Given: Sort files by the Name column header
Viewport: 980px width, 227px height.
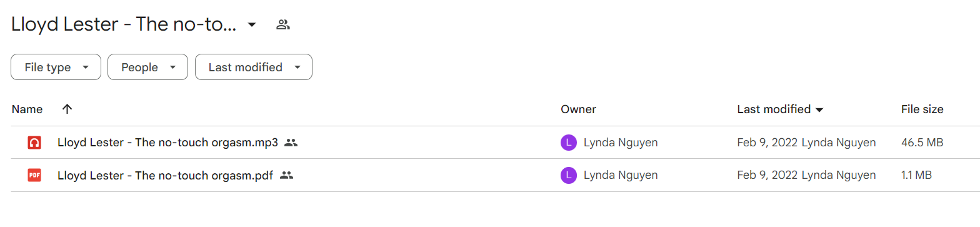Looking at the screenshot, I should coord(27,109).
